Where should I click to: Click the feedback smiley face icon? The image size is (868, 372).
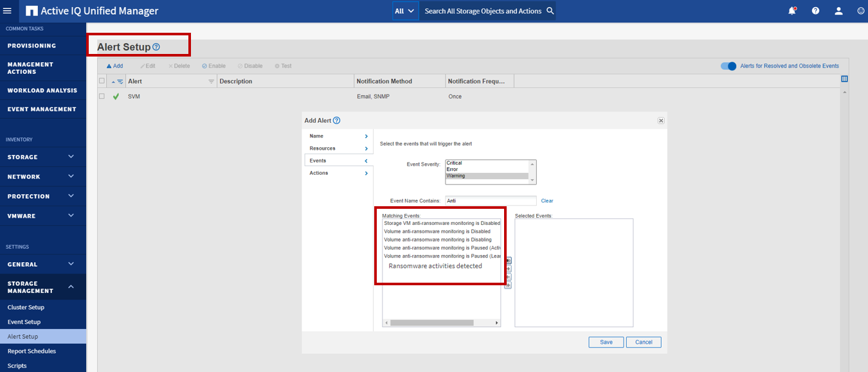tap(861, 11)
